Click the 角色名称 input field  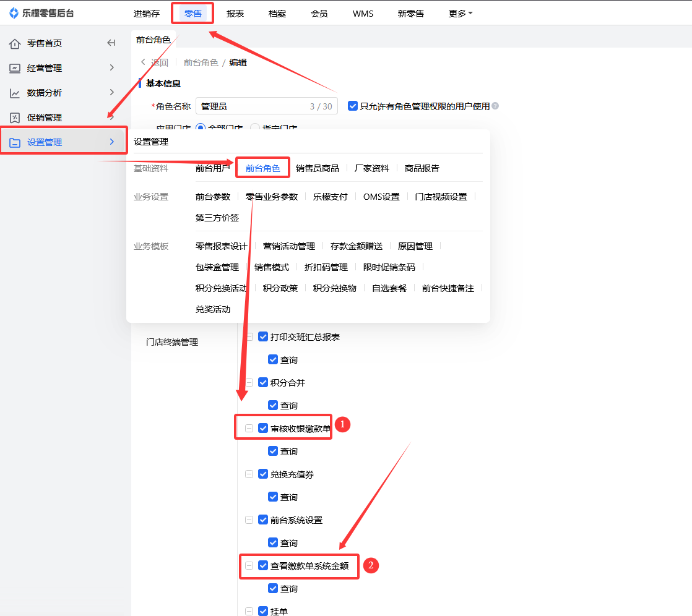pos(267,106)
